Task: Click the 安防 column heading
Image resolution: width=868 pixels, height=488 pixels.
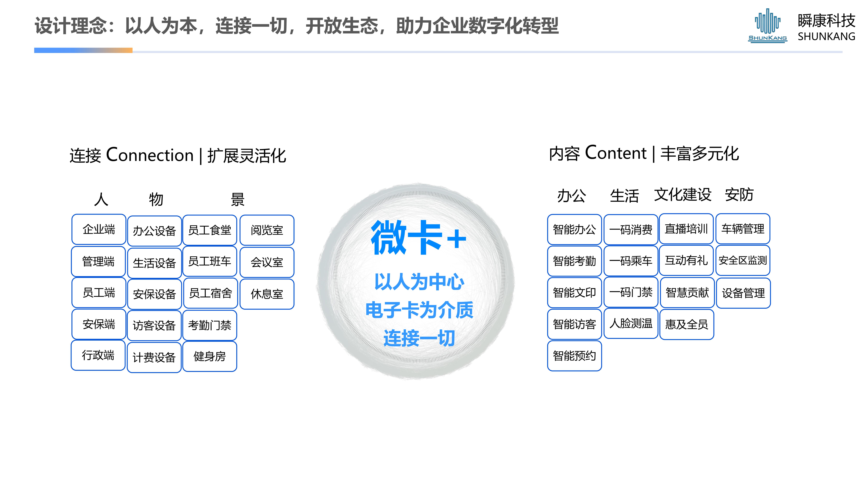Action: point(739,195)
